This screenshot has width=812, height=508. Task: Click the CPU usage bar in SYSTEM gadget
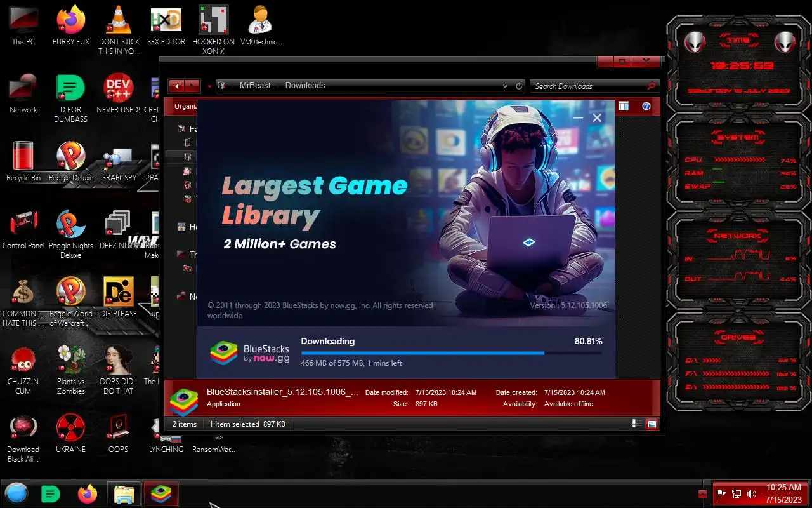point(739,161)
